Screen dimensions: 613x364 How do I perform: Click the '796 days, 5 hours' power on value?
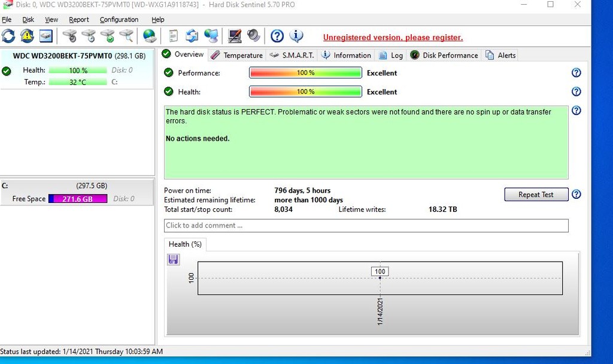tap(302, 190)
